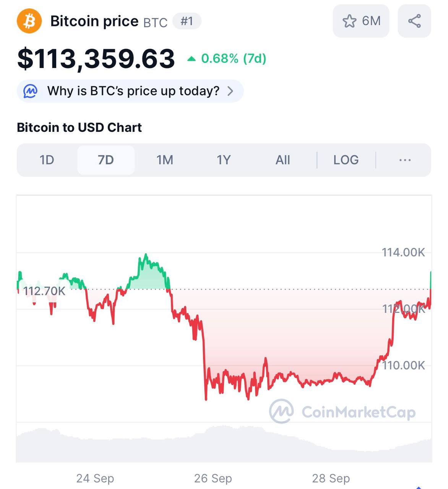Switch chart to 1D range
The image size is (448, 489).
(47, 160)
